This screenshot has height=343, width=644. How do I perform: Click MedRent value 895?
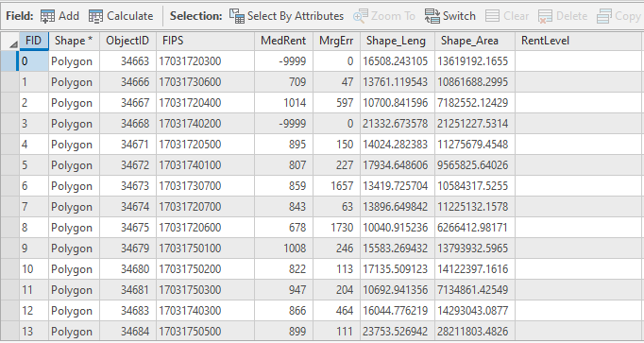(x=297, y=145)
